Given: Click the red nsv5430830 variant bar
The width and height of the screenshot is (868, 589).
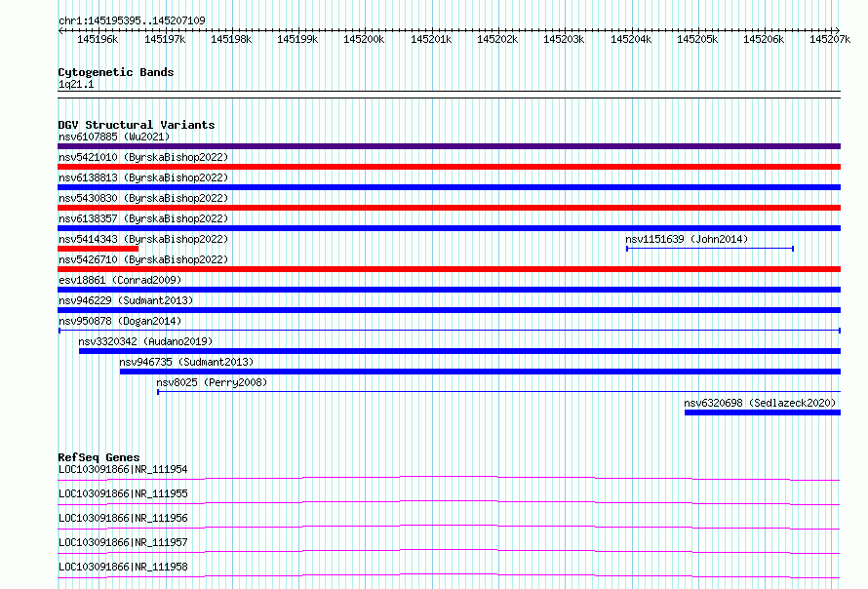Looking at the screenshot, I should [449, 208].
